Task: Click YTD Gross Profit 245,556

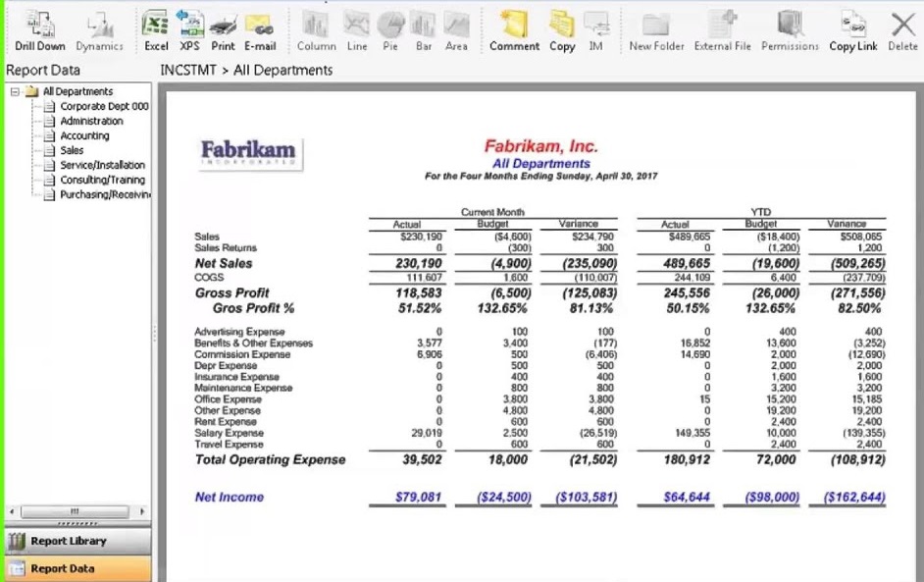Action: (687, 293)
